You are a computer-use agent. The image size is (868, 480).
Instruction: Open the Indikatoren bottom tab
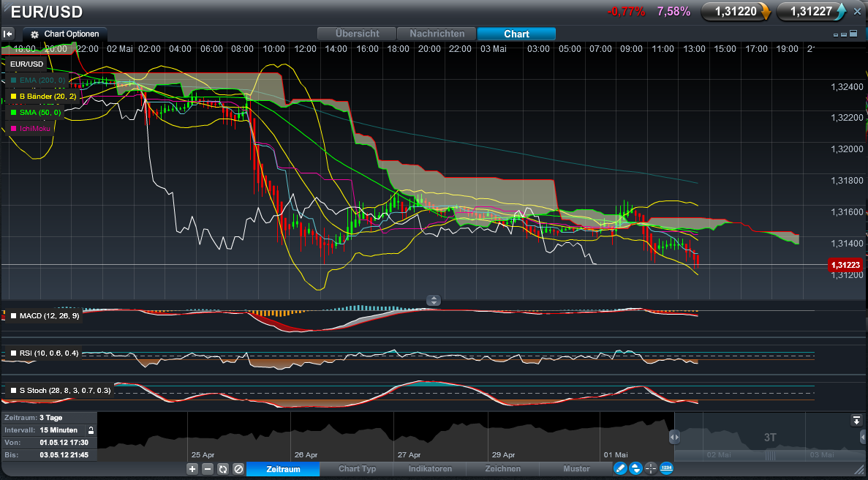pyautogui.click(x=430, y=469)
